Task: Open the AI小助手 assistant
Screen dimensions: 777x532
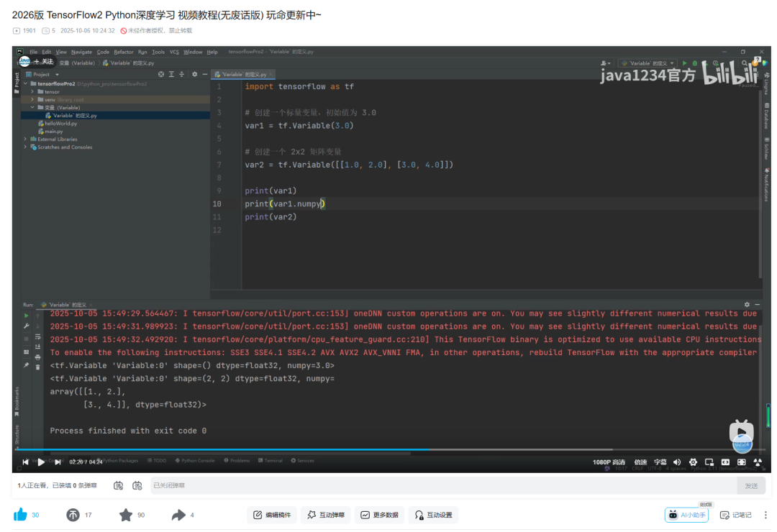Action: (x=686, y=515)
